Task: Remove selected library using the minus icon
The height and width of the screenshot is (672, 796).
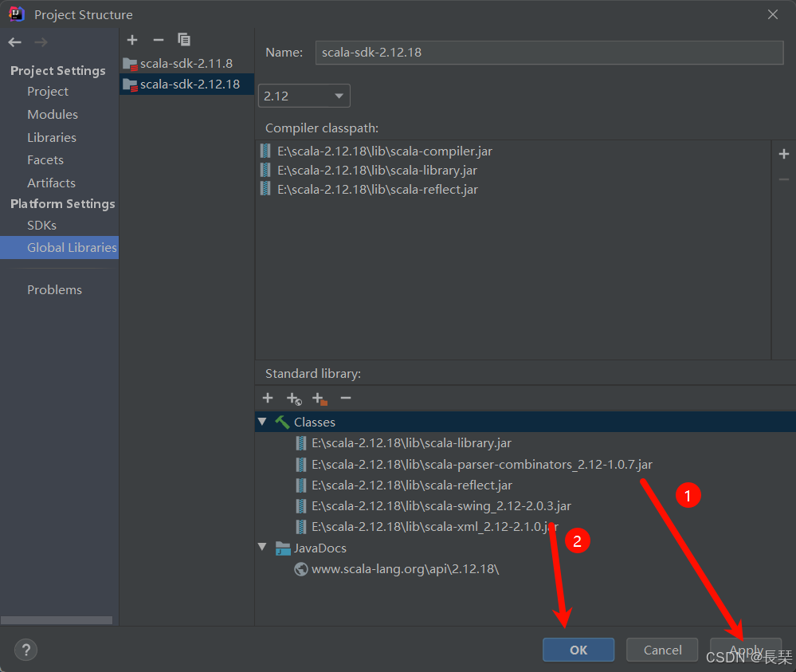Action: click(158, 40)
